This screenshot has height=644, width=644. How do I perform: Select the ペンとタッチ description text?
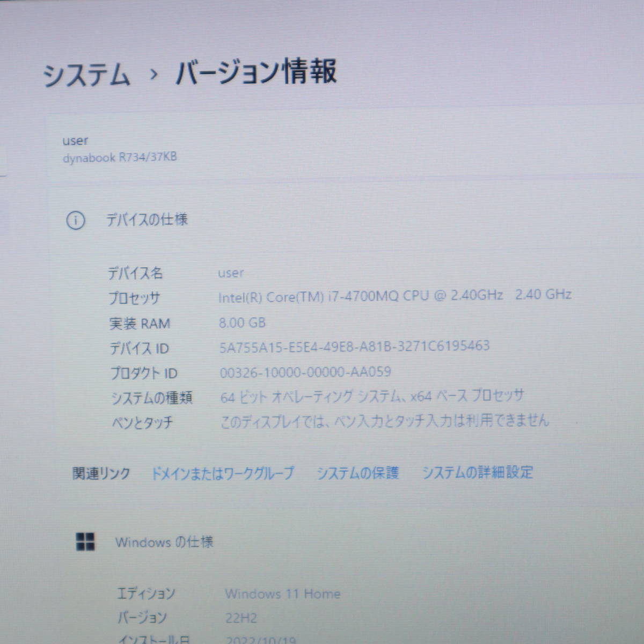click(x=385, y=420)
